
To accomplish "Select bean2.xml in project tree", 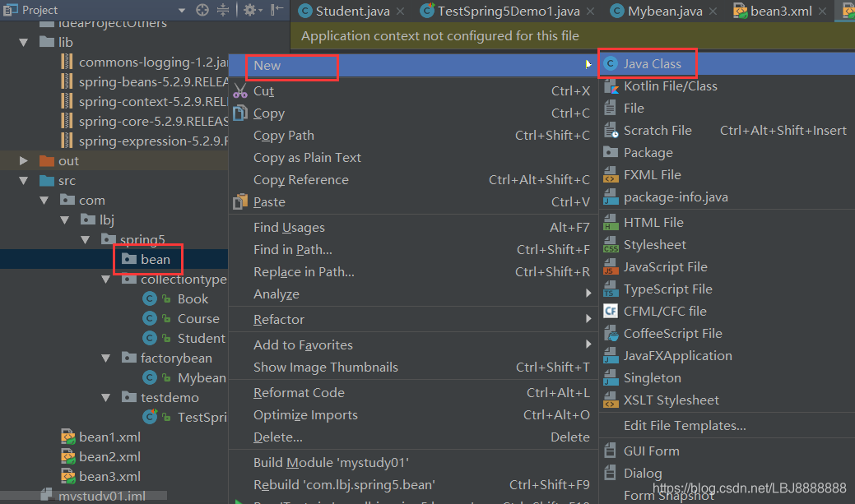I will tap(109, 456).
